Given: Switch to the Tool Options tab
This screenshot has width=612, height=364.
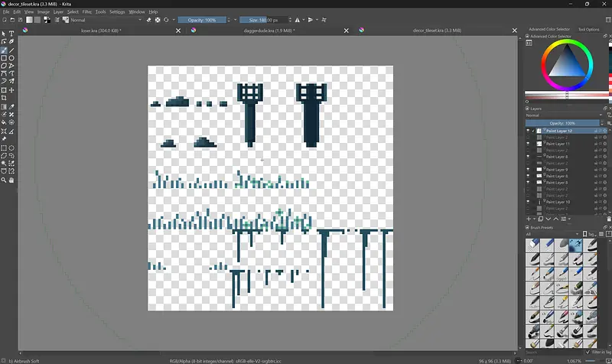Looking at the screenshot, I should pyautogui.click(x=588, y=29).
